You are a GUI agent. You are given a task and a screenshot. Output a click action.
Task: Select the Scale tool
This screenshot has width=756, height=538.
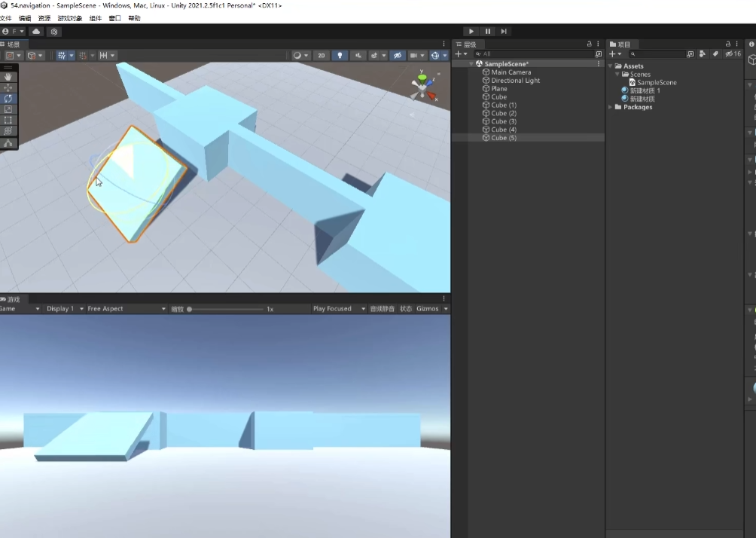coord(8,109)
